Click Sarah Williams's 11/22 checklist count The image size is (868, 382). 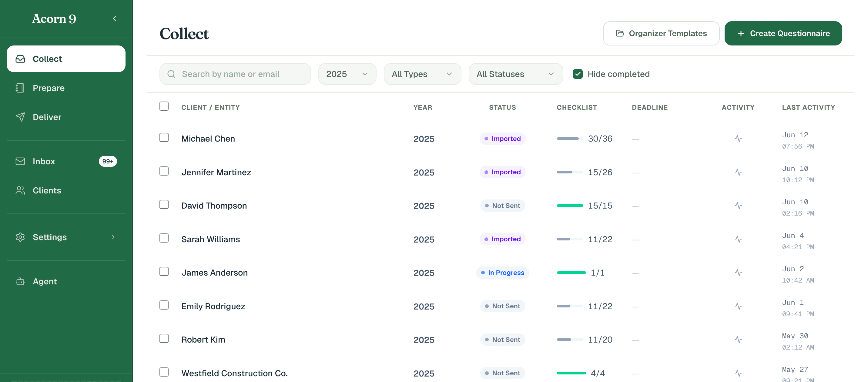point(600,239)
